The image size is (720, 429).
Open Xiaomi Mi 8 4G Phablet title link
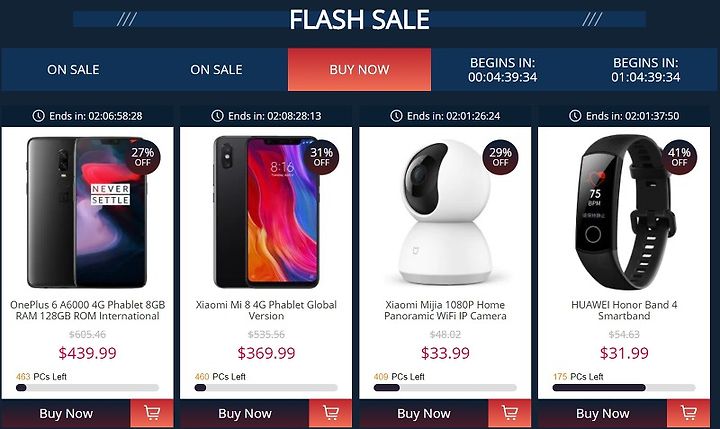pyautogui.click(x=266, y=310)
